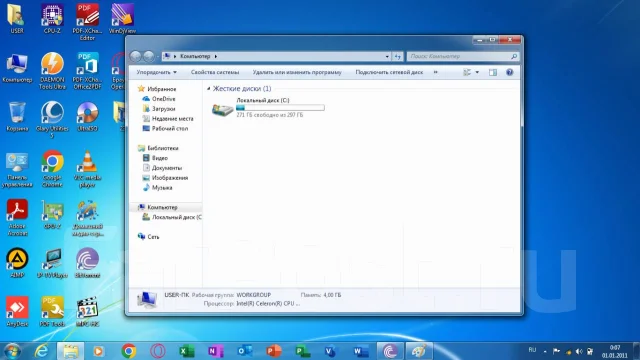Click the Explorer back navigation arrow
This screenshot has width=640, height=360.
pyautogui.click(x=136, y=56)
